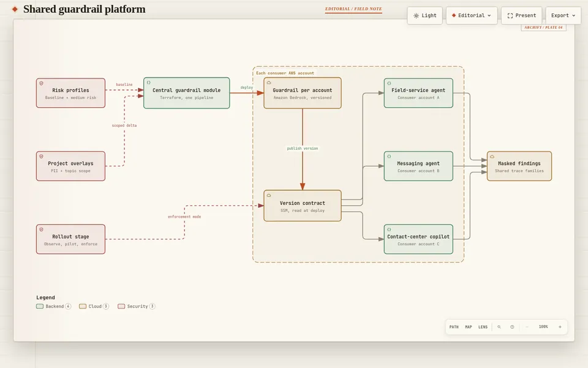Select the Risk profiles node
588x368 pixels.
(x=70, y=93)
